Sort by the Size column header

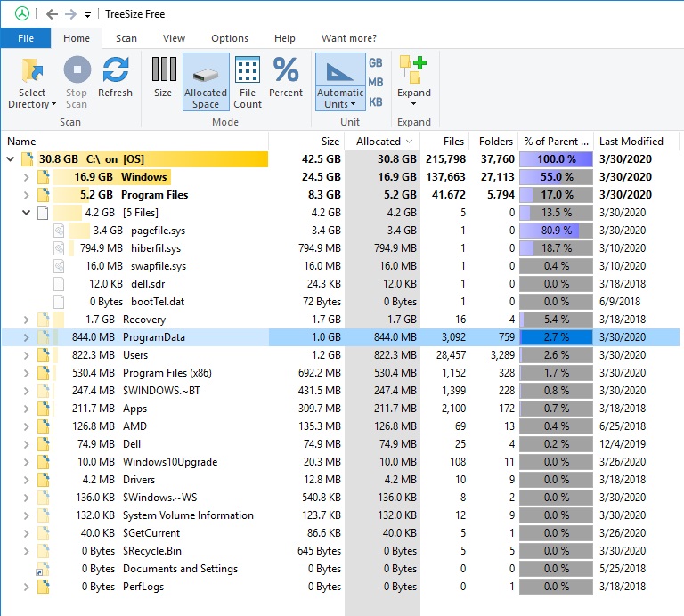[306, 142]
